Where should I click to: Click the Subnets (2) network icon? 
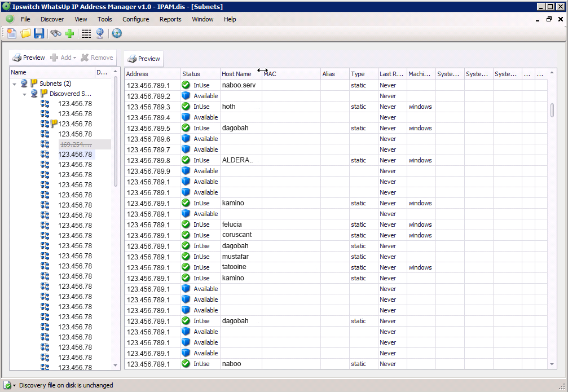tap(24, 83)
